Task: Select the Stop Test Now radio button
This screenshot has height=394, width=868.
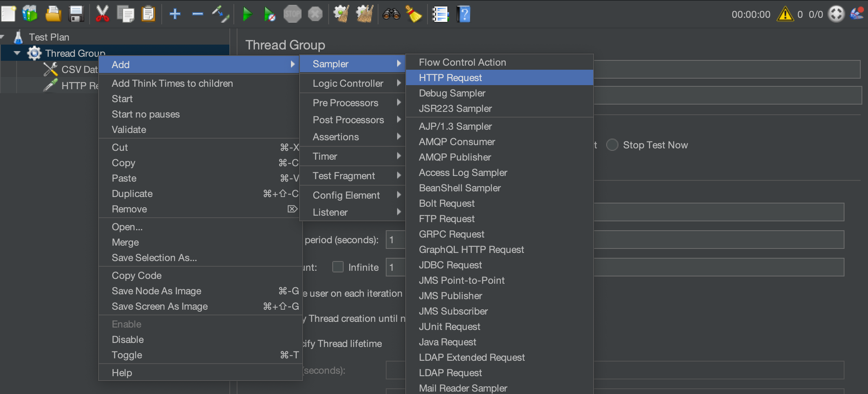Action: point(612,145)
